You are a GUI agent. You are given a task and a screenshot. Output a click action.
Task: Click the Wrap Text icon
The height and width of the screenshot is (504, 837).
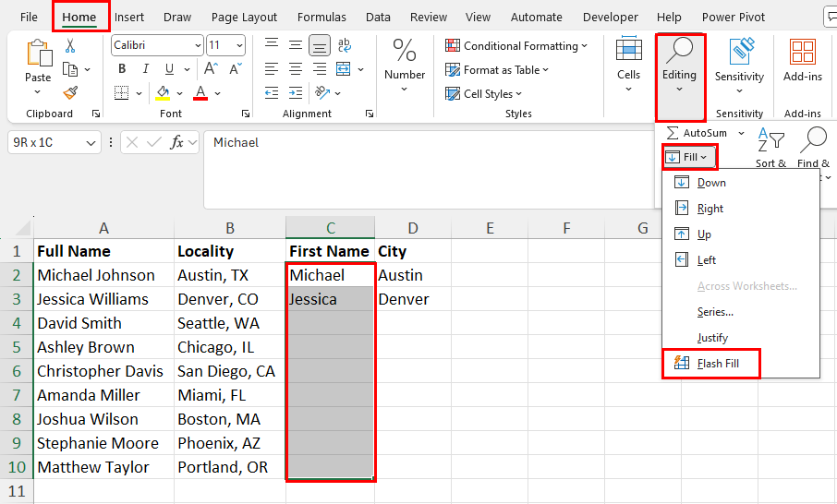pyautogui.click(x=345, y=45)
